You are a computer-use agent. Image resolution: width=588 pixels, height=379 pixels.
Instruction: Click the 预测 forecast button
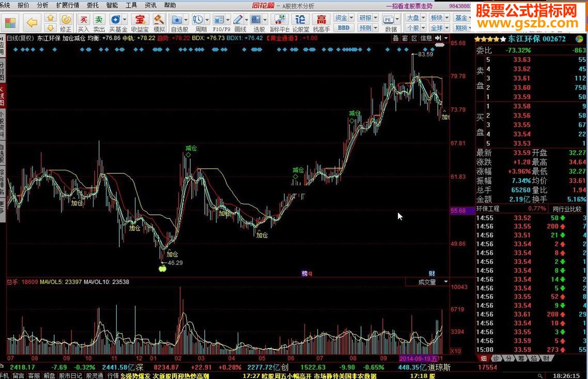point(365,28)
